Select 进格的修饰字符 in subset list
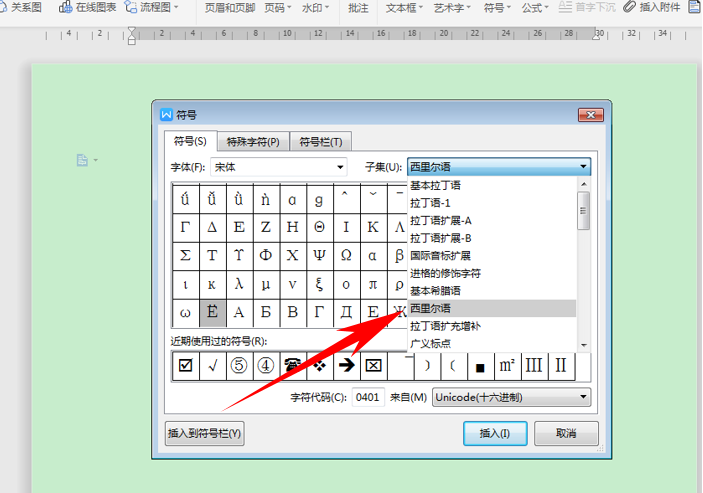The image size is (703, 493). [492, 273]
